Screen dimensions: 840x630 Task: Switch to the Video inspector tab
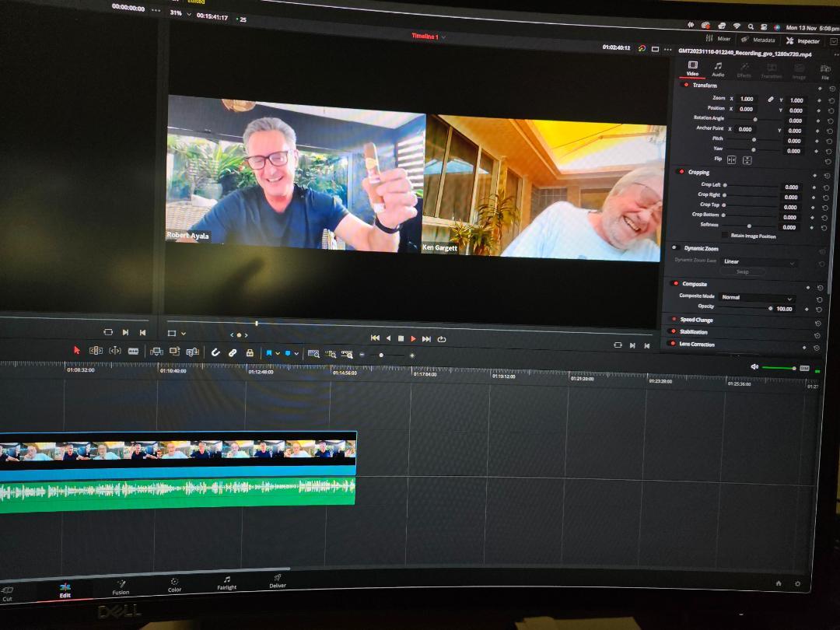(692, 68)
